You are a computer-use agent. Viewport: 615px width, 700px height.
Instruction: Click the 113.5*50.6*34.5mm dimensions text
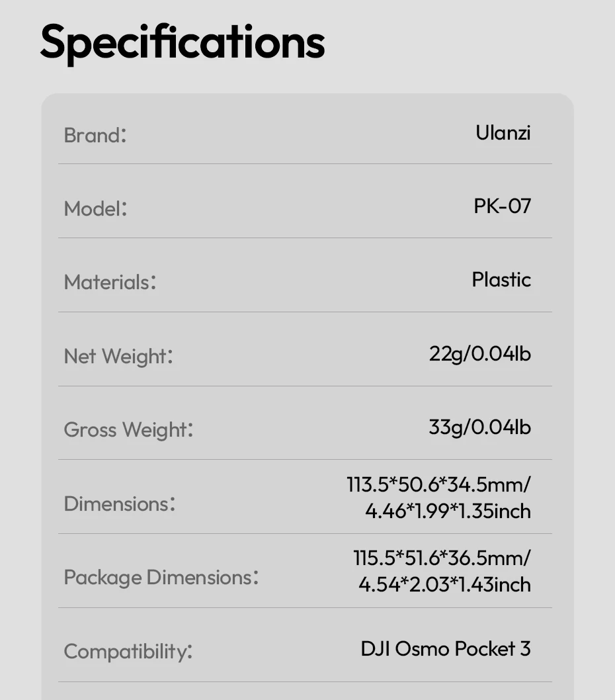point(438,484)
